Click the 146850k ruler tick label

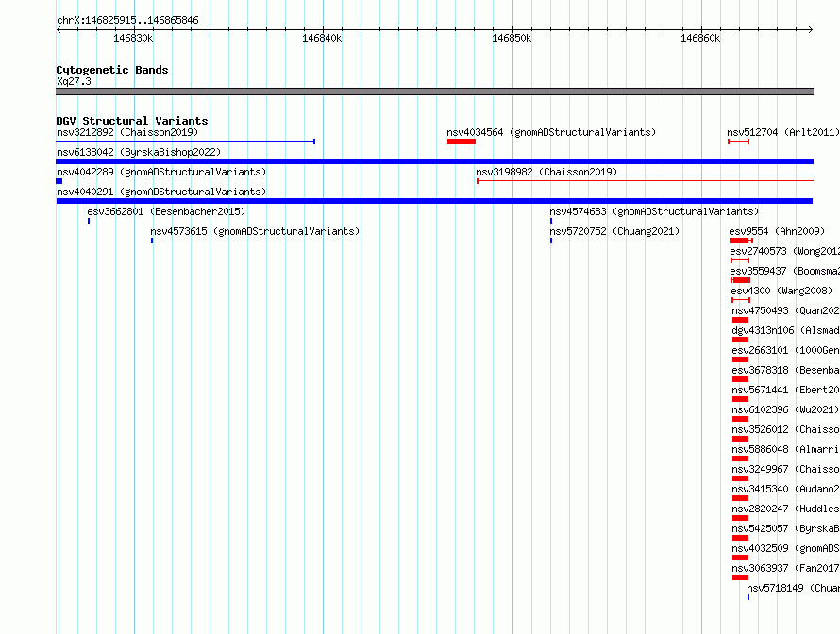(512, 38)
